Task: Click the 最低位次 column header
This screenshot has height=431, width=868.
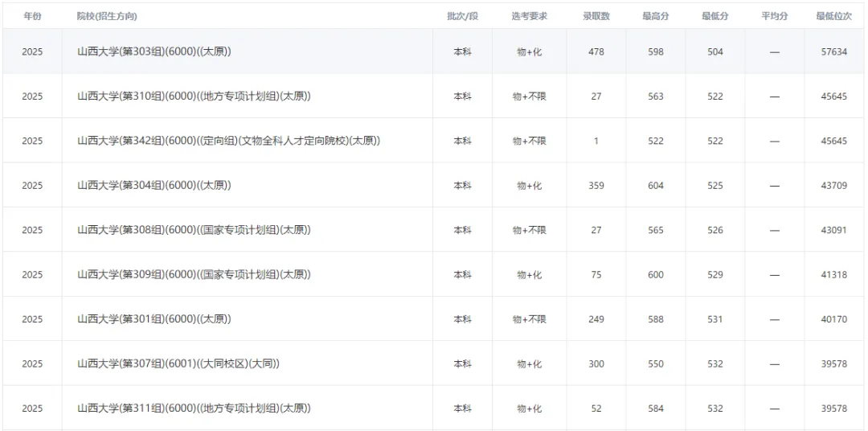Action: click(x=833, y=17)
